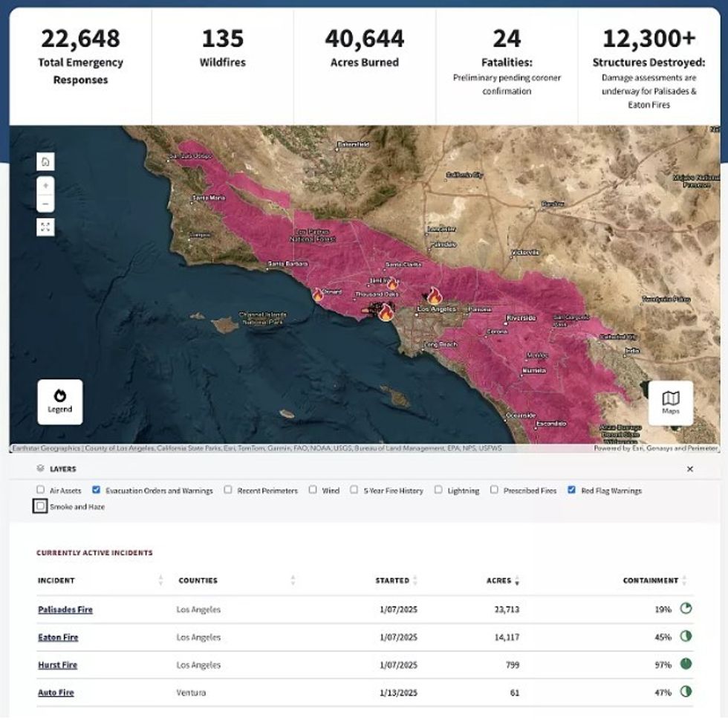728x727 pixels.
Task: Enter fullscreen map view
Action: [x=45, y=227]
